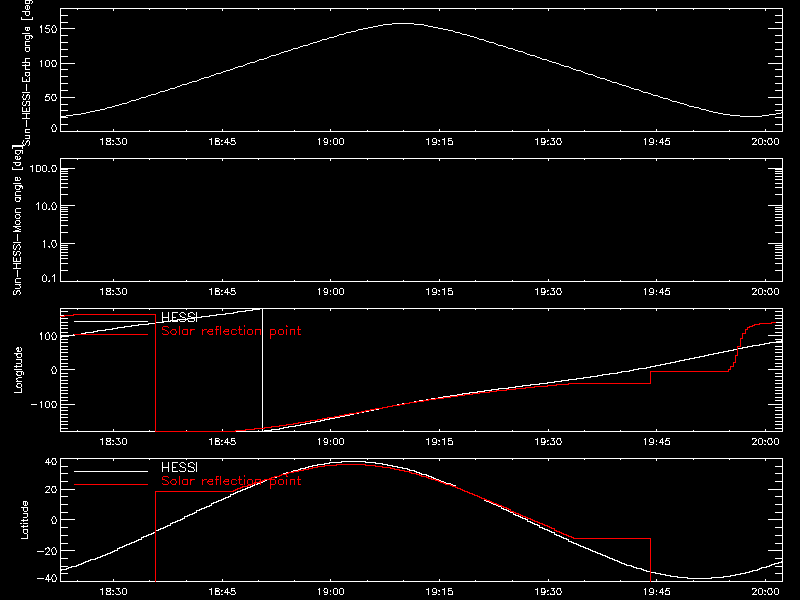Click 18:30 on the Earth angle time axis
Screen dimensions: 800x600
113,142
